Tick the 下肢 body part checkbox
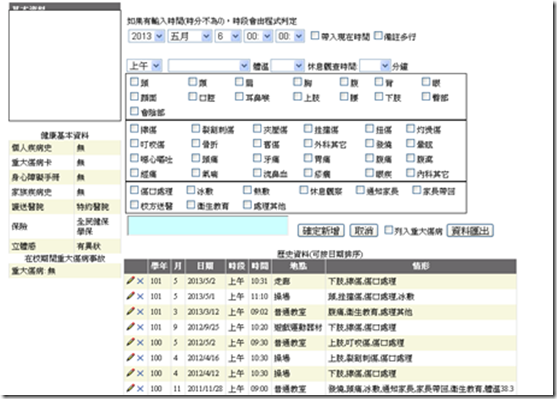The width and height of the screenshot is (557, 399). [x=379, y=96]
